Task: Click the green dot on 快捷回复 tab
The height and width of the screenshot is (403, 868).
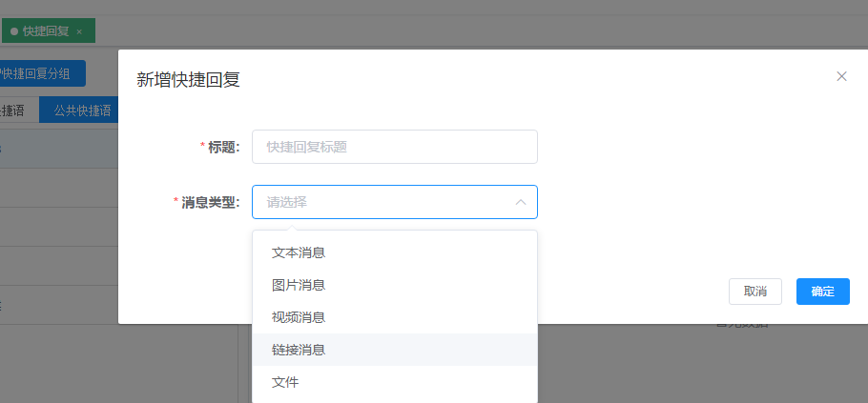Action: pos(14,31)
